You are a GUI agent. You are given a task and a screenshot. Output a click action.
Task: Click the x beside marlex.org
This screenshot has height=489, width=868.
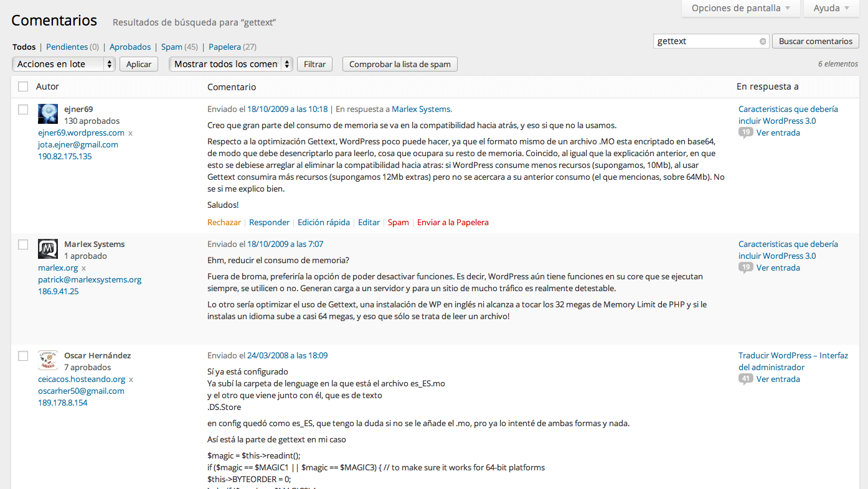84,268
